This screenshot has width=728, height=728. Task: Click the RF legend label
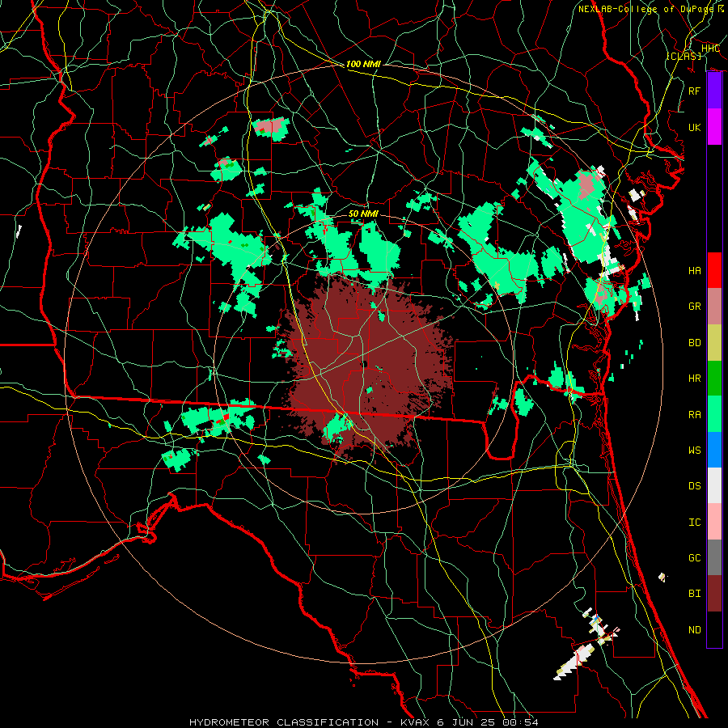[695, 91]
